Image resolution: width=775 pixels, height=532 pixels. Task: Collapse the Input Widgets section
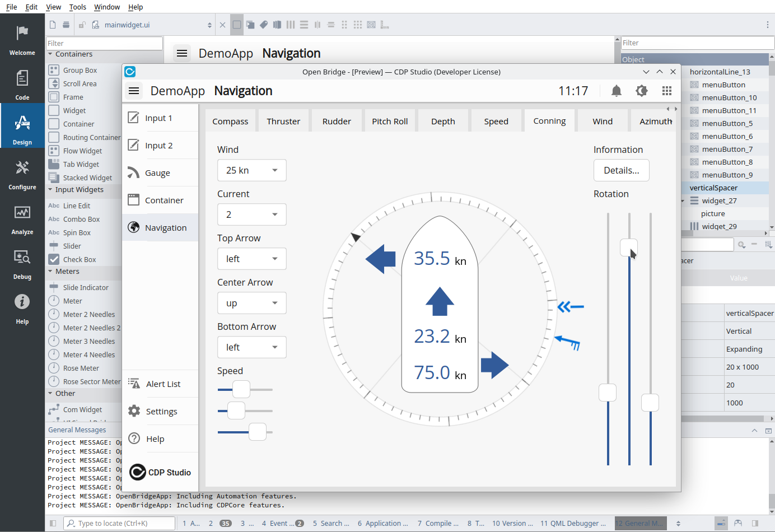[x=50, y=190]
